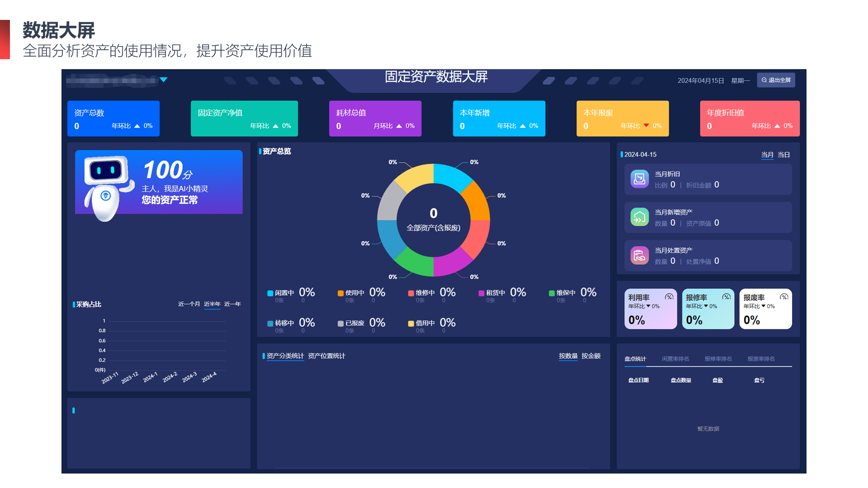Switch purchase chart to 近一个月
The height and width of the screenshot is (488, 868).
click(189, 304)
